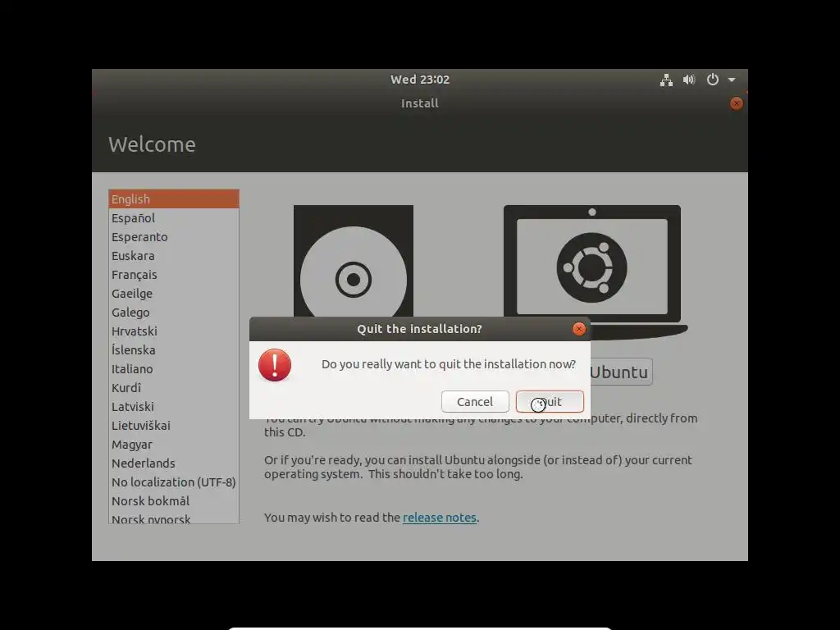The image size is (840, 630).
Task: Select Français in the language list
Action: pyautogui.click(x=174, y=274)
